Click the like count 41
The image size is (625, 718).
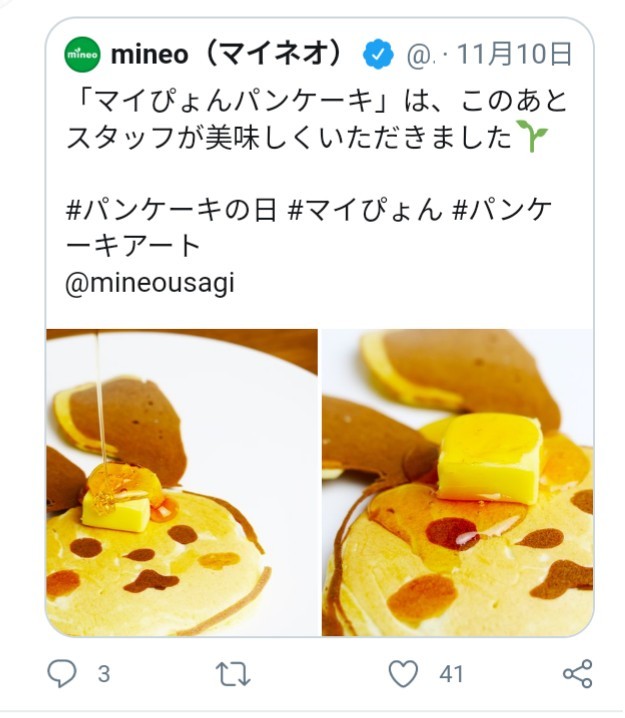pyautogui.click(x=452, y=674)
